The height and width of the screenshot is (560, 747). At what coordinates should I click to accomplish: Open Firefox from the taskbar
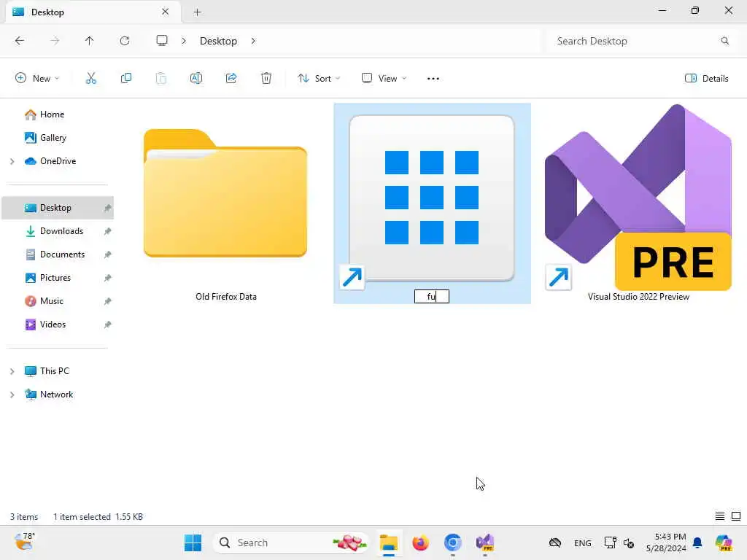(421, 542)
